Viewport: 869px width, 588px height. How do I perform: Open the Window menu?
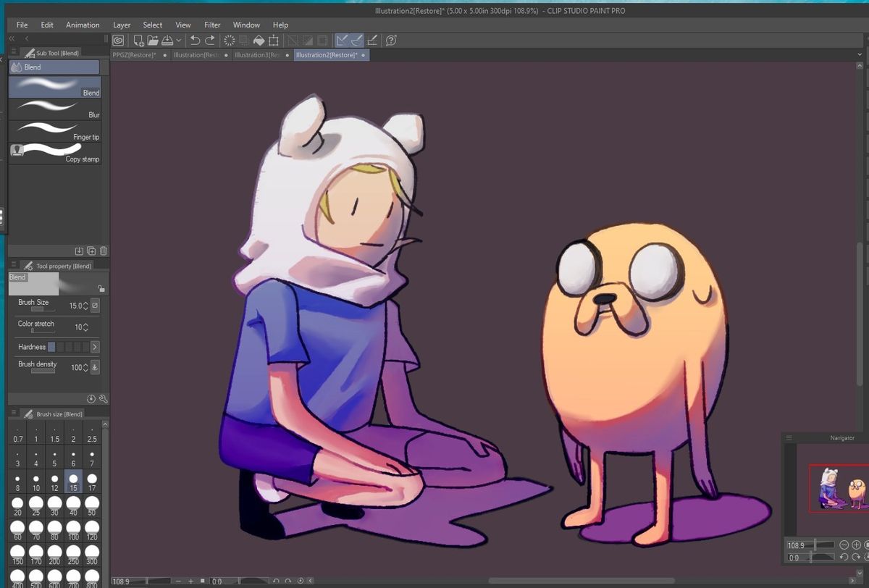(x=246, y=25)
